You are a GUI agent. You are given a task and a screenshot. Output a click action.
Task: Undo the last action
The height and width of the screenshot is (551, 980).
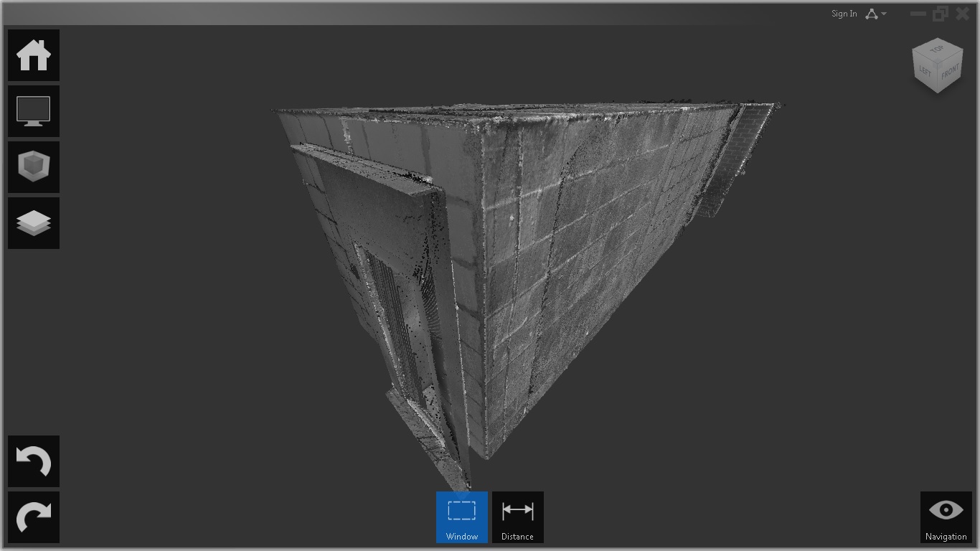34,461
